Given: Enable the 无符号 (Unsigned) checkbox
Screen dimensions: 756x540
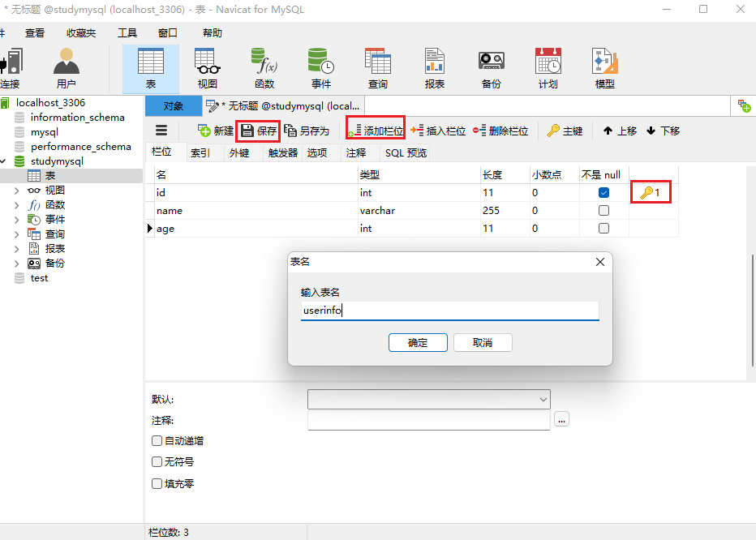Looking at the screenshot, I should (157, 461).
